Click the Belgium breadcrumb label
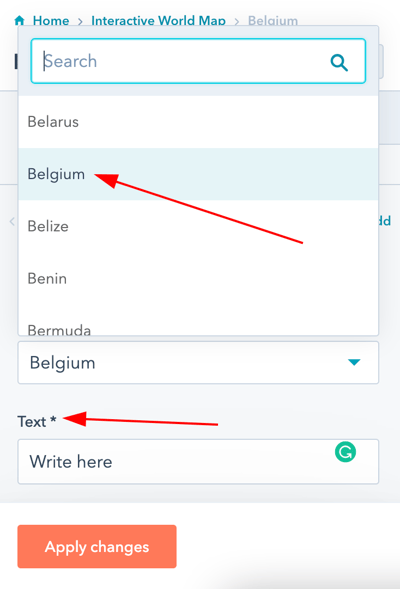400x589 pixels. point(273,21)
